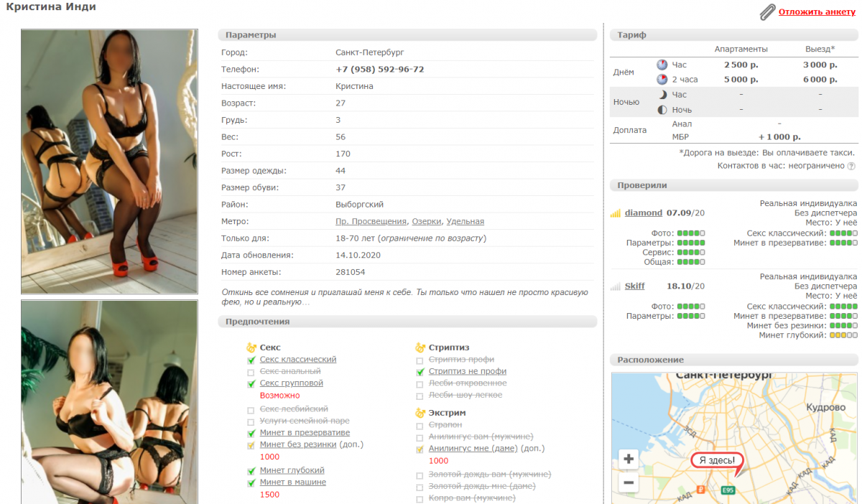Screen dimensions: 862x504
Task: Click the signal bars icon beside Skiff
Action: pos(615,286)
